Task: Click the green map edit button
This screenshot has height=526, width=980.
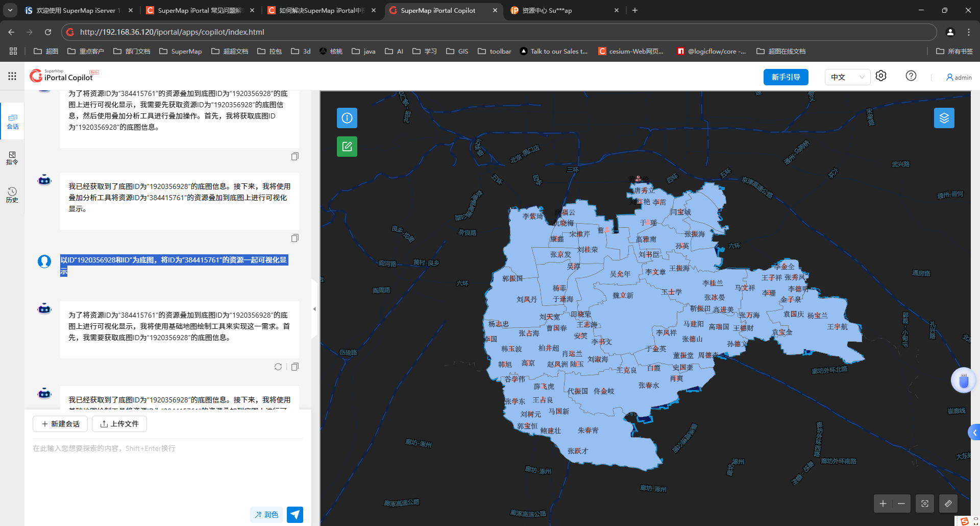Action: (347, 147)
